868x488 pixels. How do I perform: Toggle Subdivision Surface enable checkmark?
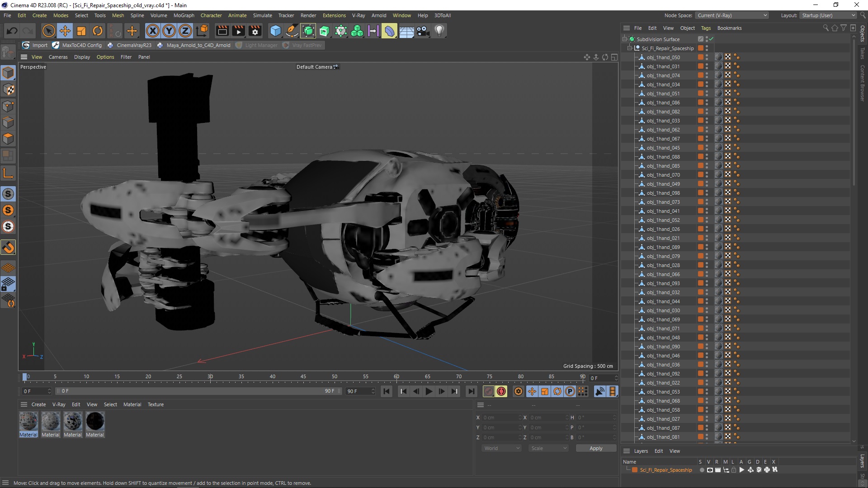point(711,39)
